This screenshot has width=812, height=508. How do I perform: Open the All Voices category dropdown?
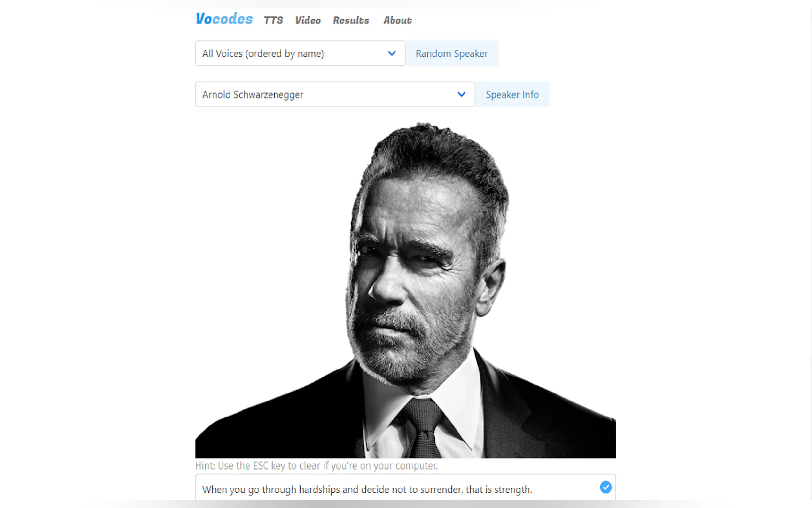click(300, 53)
